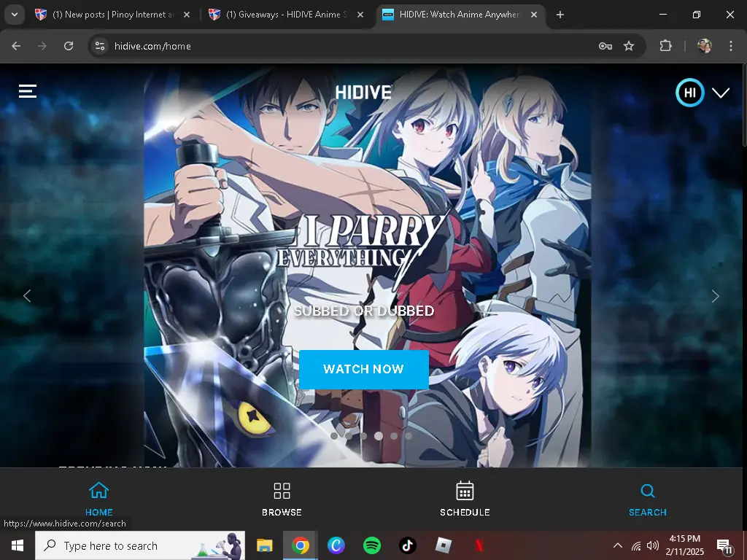Open a new browser tab
Screen dimensions: 747x560
tap(560, 15)
